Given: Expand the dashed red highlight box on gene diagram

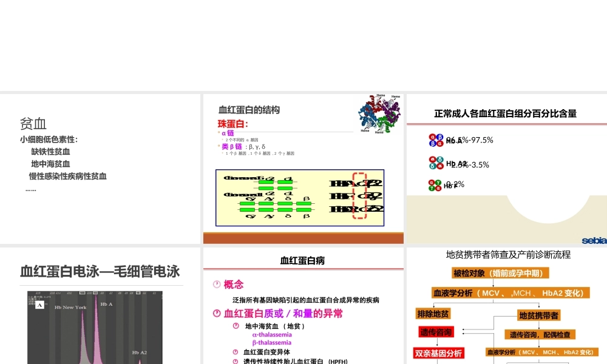Looking at the screenshot, I should [x=361, y=194].
